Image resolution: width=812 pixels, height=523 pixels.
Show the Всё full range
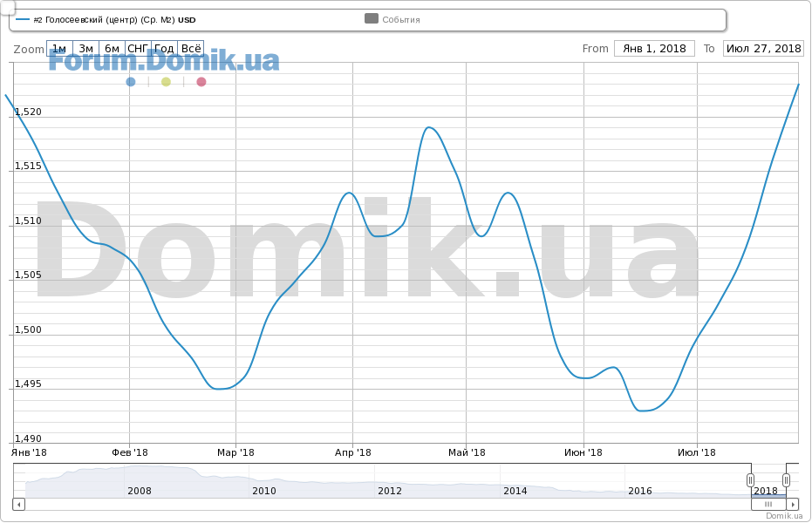[190, 49]
